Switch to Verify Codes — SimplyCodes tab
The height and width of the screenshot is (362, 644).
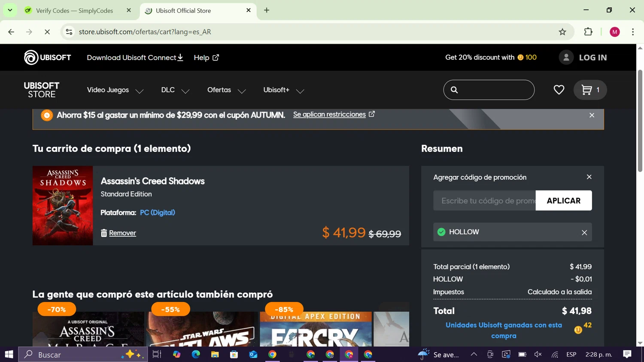pyautogui.click(x=74, y=11)
